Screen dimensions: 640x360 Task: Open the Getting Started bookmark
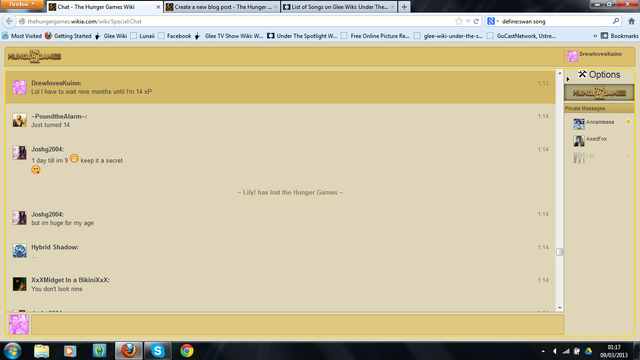pyautogui.click(x=68, y=36)
